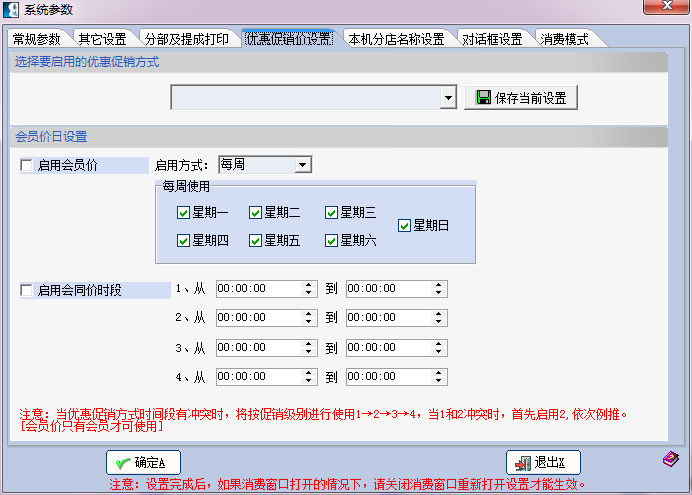The height and width of the screenshot is (495, 692).
Task: Click the period 2 start time field
Action: tap(257, 318)
